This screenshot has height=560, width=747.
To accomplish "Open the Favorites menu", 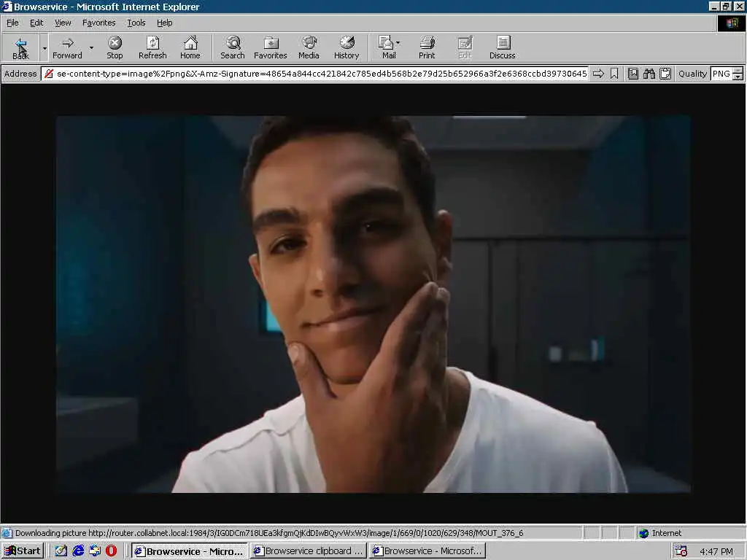I will click(x=98, y=23).
